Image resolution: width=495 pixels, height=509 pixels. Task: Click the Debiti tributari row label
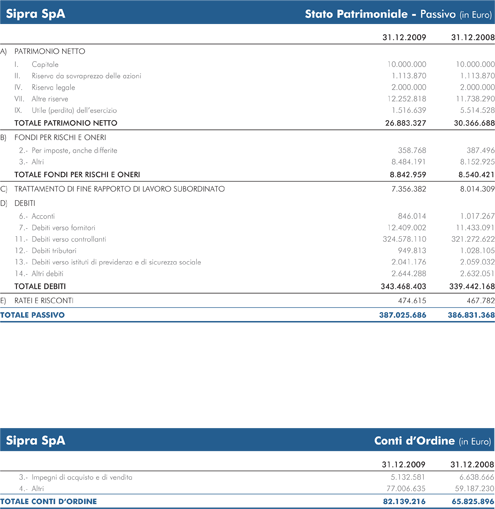pos(54,251)
